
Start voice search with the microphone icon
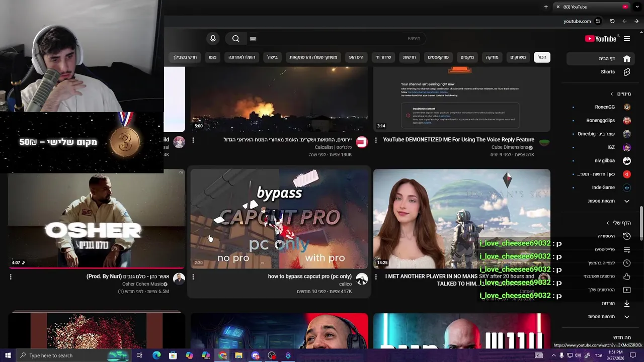click(x=213, y=39)
